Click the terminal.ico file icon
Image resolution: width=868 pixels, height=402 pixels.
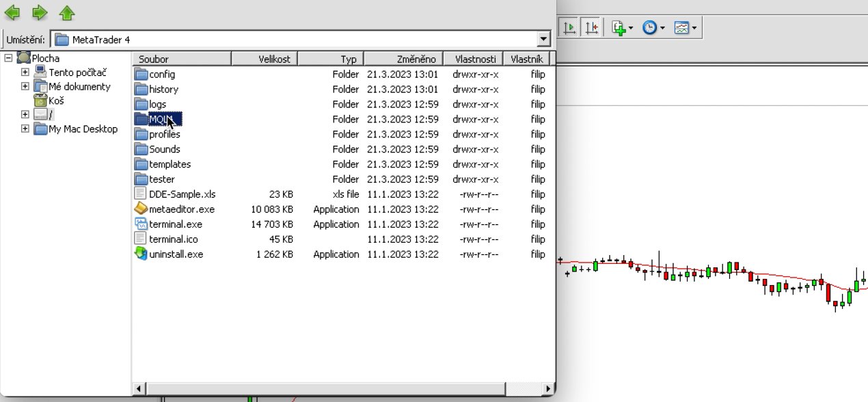pyautogui.click(x=140, y=239)
